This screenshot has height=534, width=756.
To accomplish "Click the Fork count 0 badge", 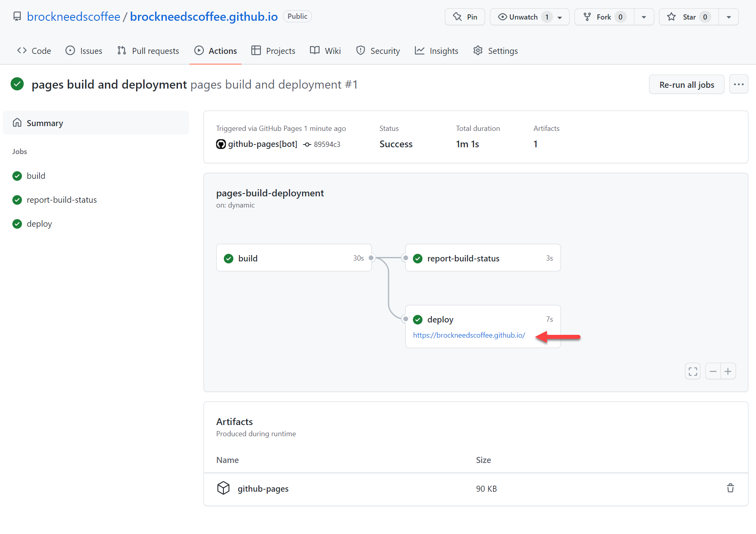I will [620, 17].
